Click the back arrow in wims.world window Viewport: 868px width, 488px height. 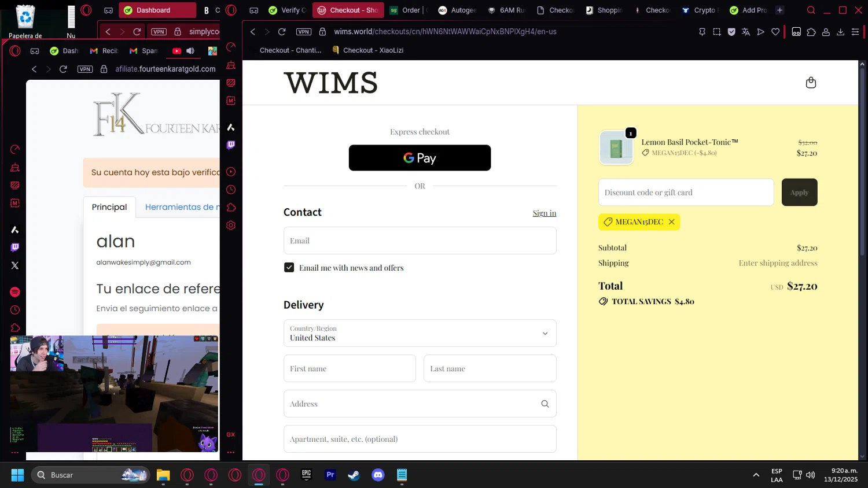coord(253,32)
